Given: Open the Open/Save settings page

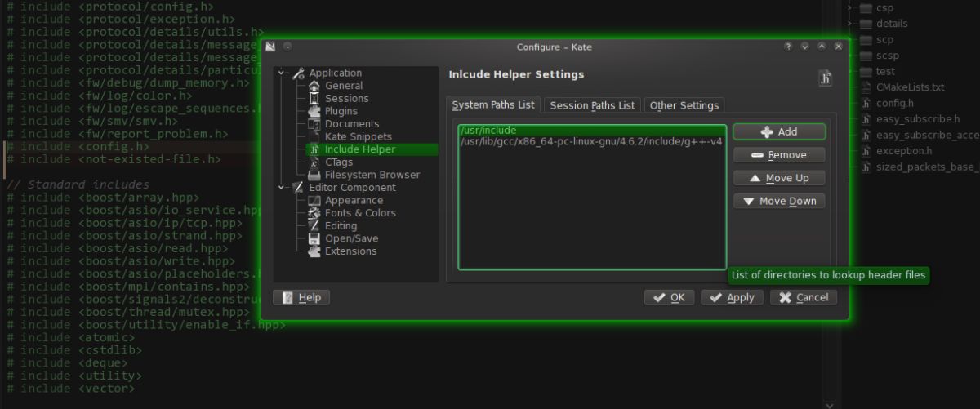Looking at the screenshot, I should 351,238.
